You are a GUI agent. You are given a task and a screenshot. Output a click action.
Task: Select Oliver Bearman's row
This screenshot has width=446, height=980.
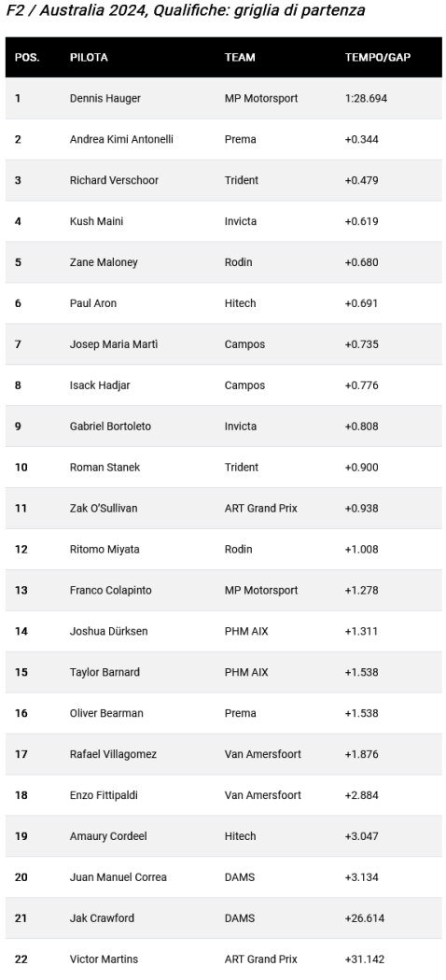tap(224, 713)
